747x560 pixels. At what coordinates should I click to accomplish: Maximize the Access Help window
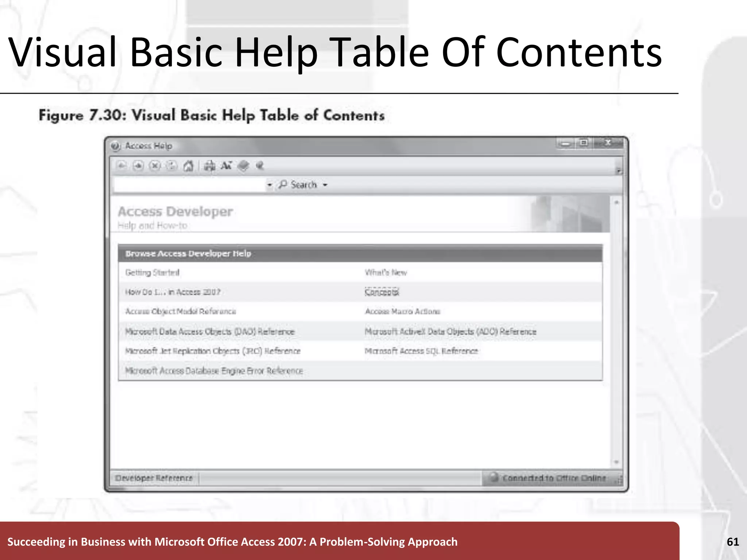pos(584,143)
